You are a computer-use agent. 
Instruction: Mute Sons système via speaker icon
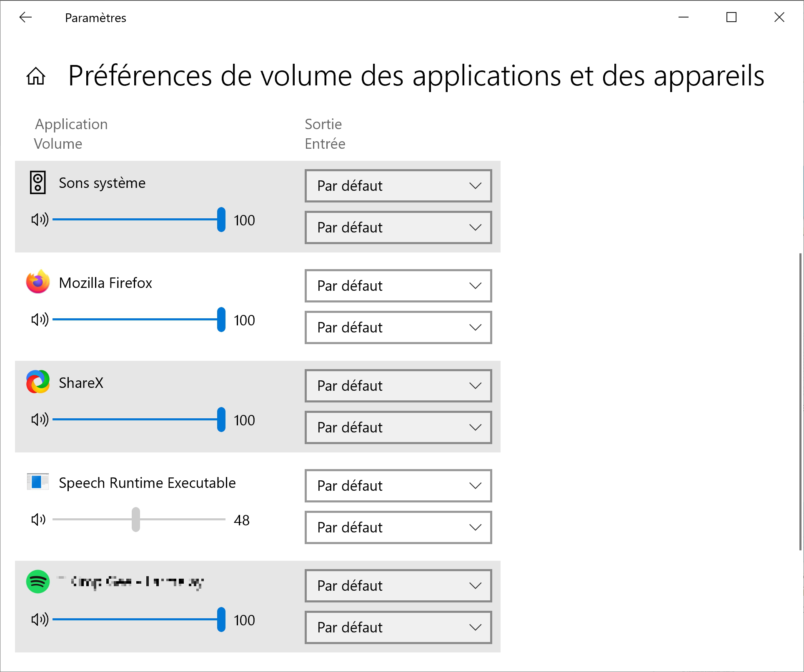point(40,220)
